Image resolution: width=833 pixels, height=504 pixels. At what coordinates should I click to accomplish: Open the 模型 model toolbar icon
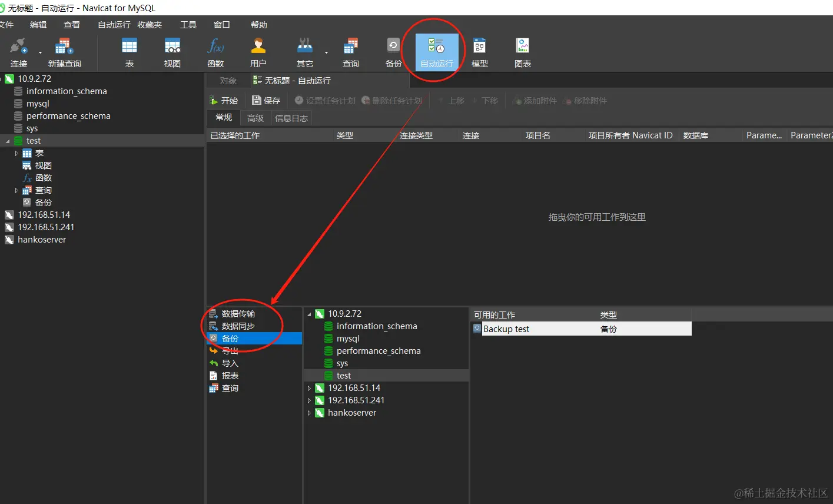480,52
